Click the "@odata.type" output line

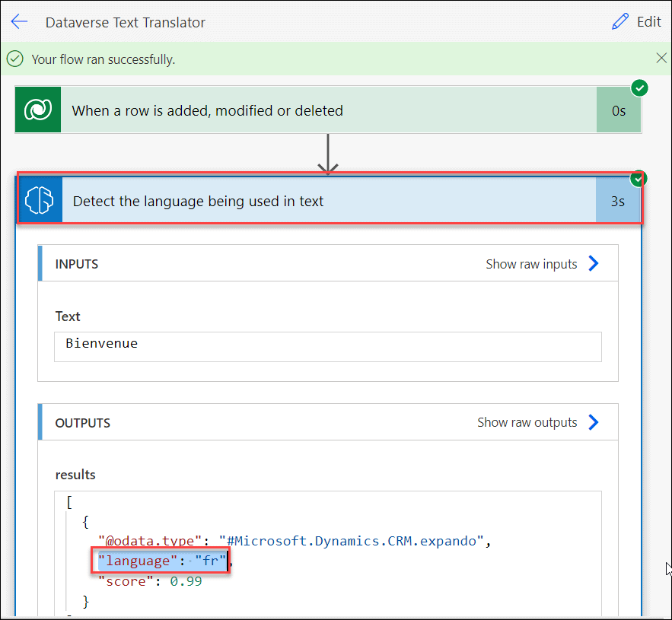(x=294, y=541)
